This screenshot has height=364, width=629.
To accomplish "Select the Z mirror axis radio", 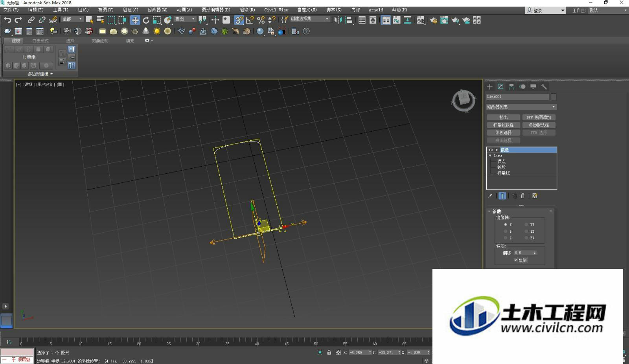I will (506, 238).
